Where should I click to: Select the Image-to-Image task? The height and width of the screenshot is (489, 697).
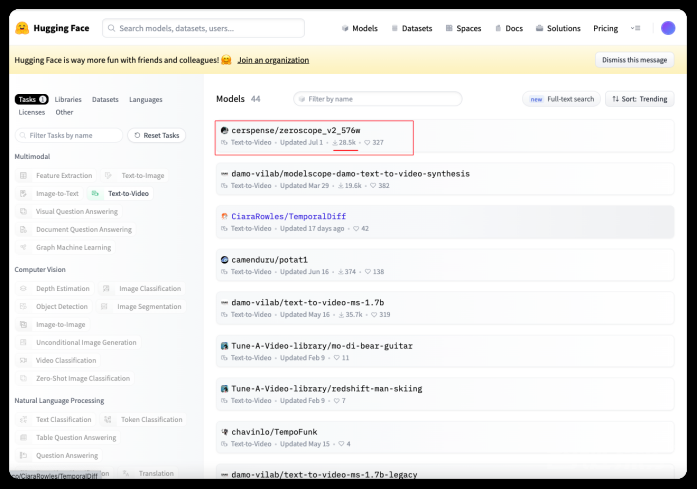click(x=52, y=325)
